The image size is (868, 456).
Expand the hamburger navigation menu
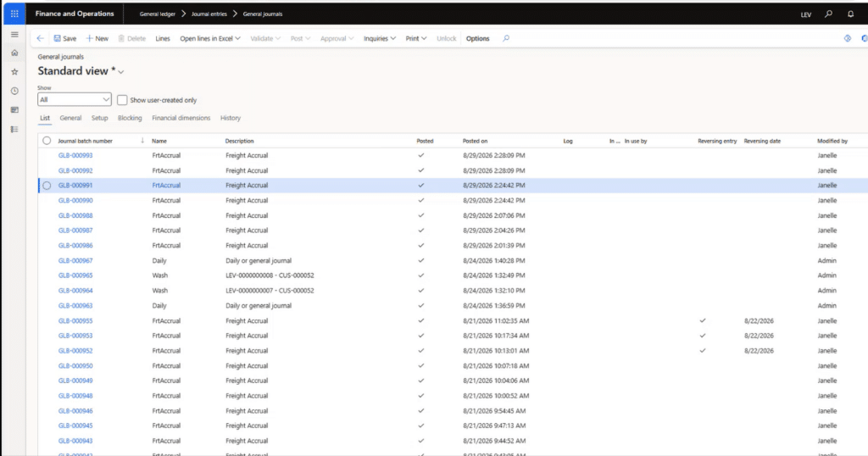pos(14,34)
